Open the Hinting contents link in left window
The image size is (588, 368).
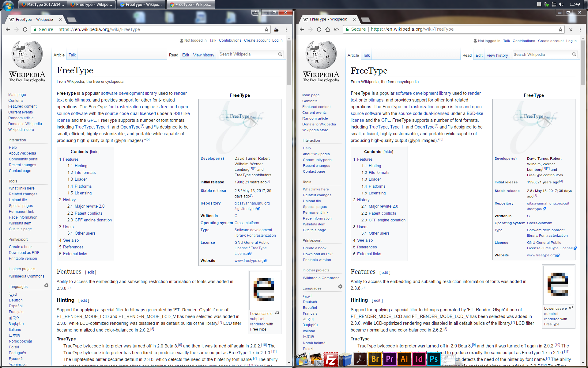[x=81, y=166]
